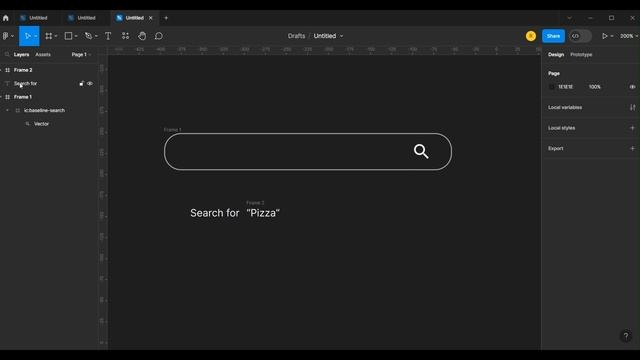Collapse the ic:baseline-search layer group
This screenshot has width=640, height=360.
point(7,110)
